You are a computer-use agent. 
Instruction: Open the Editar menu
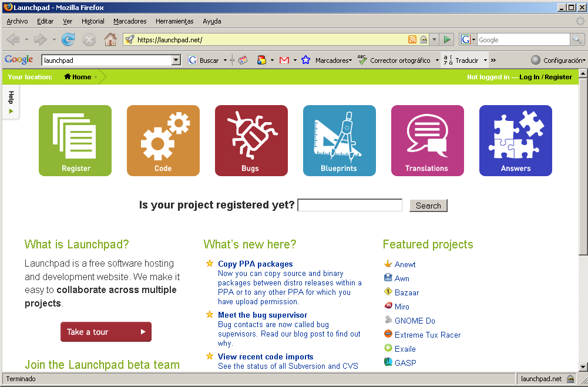(x=45, y=21)
